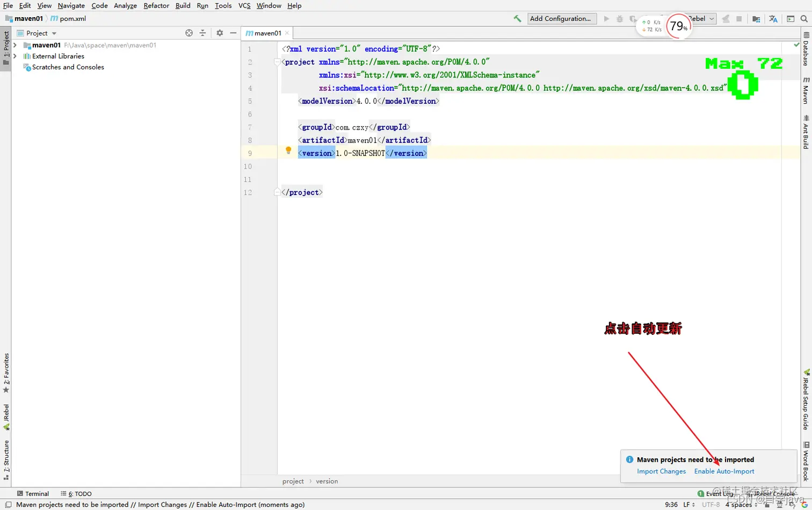Expand External Libraries tree node
Screen dimensions: 812x510
pyautogui.click(x=15, y=56)
